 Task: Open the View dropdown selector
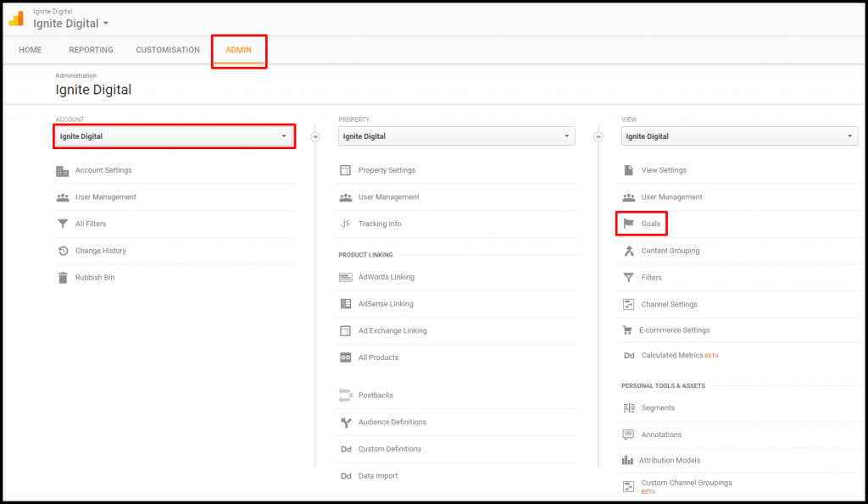(x=739, y=136)
